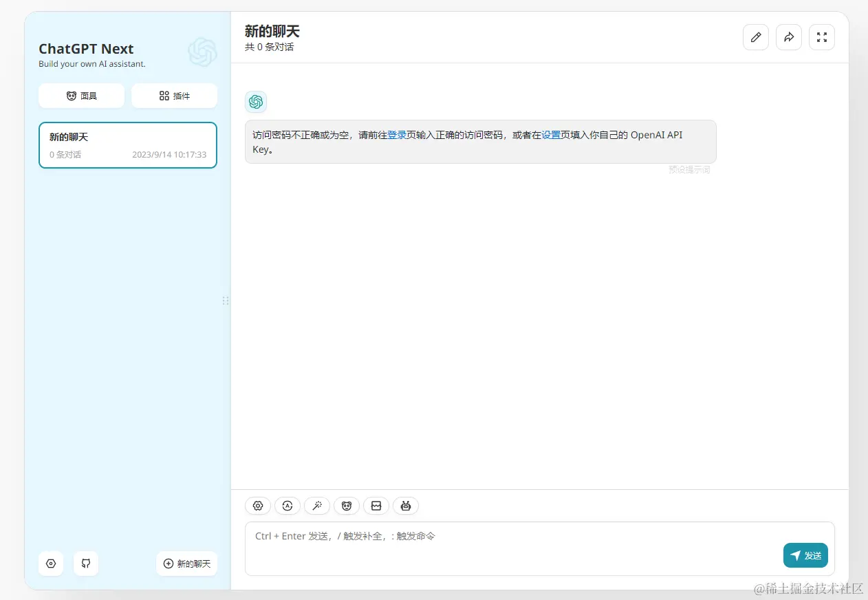868x600 pixels.
Task: Rename chat with the pencil icon
Action: 755,37
